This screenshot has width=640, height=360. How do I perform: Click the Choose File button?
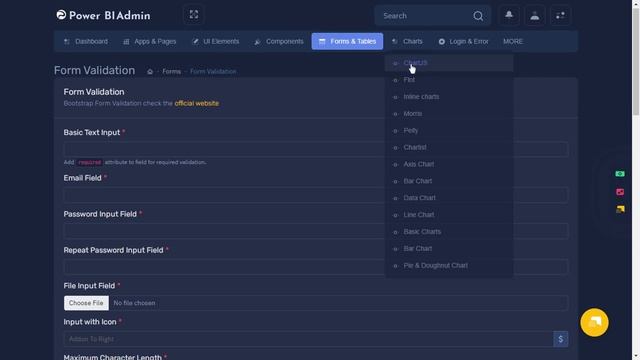pos(86,303)
